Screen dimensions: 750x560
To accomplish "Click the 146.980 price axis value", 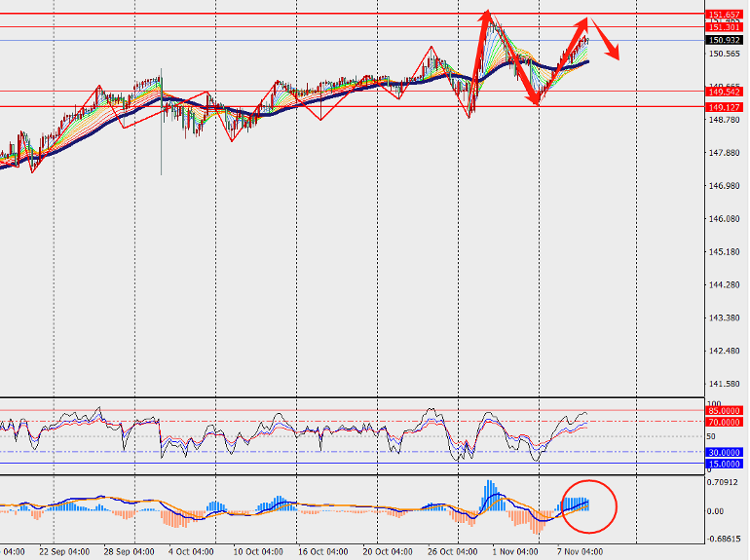I will click(724, 186).
